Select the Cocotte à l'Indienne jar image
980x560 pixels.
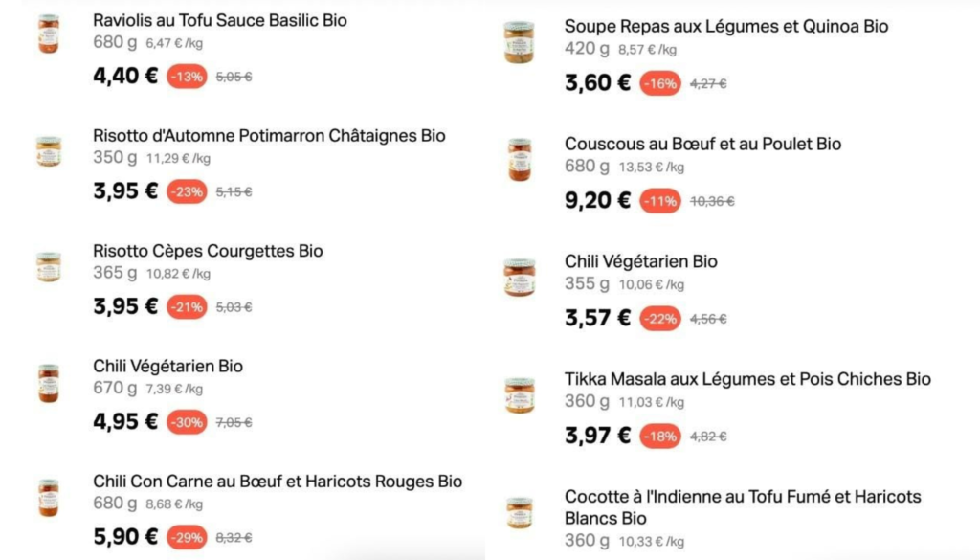coord(520,512)
